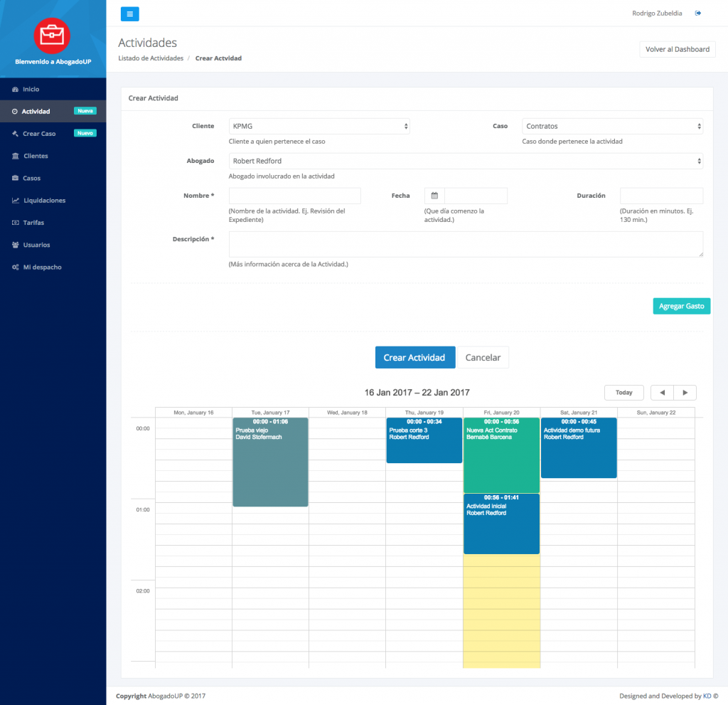This screenshot has width=728, height=705.
Task: Select the Prueba viejo event on Tuesday
Action: tap(270, 462)
